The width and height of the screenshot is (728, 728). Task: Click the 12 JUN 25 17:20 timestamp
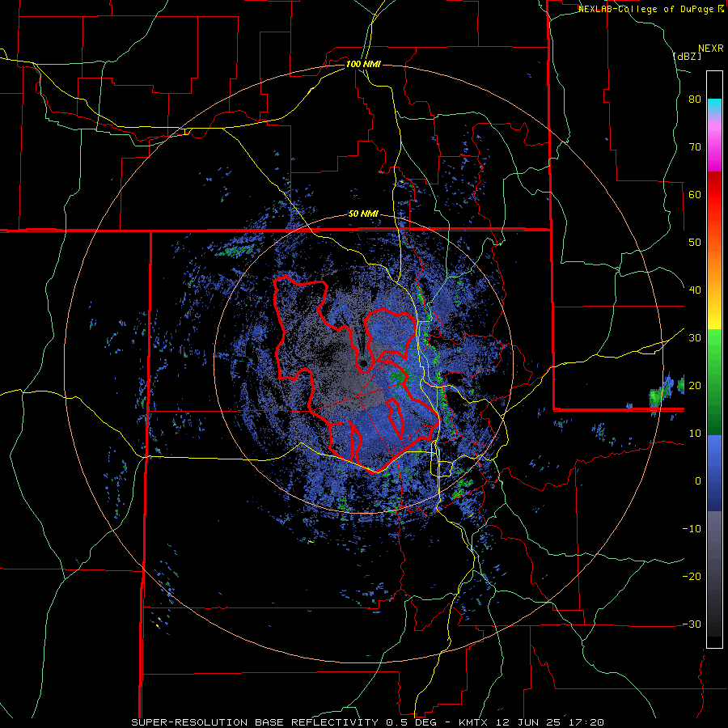coord(550,722)
